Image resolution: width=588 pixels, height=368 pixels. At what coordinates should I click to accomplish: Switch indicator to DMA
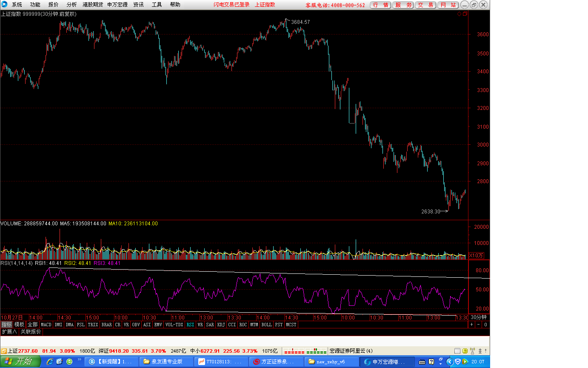70,325
